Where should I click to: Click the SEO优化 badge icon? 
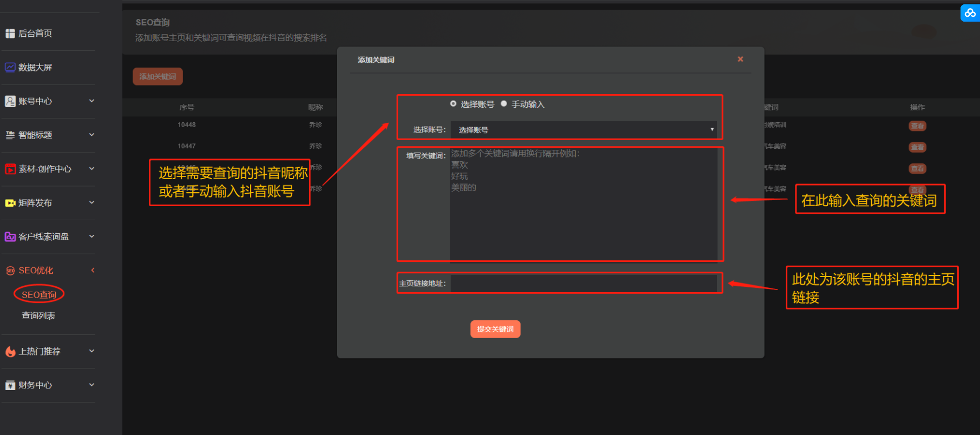coord(10,271)
